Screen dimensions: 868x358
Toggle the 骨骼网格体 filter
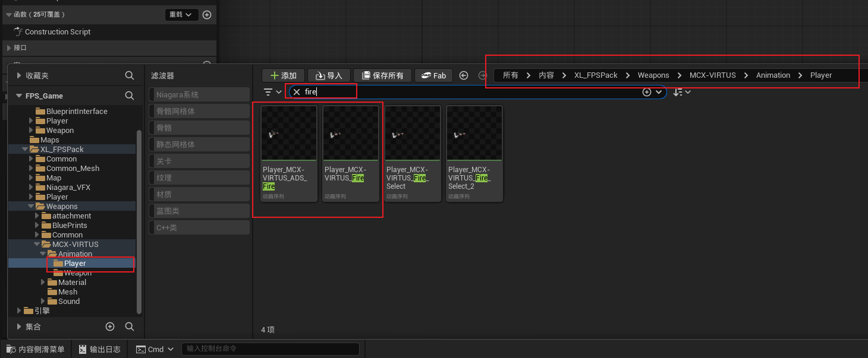click(199, 111)
